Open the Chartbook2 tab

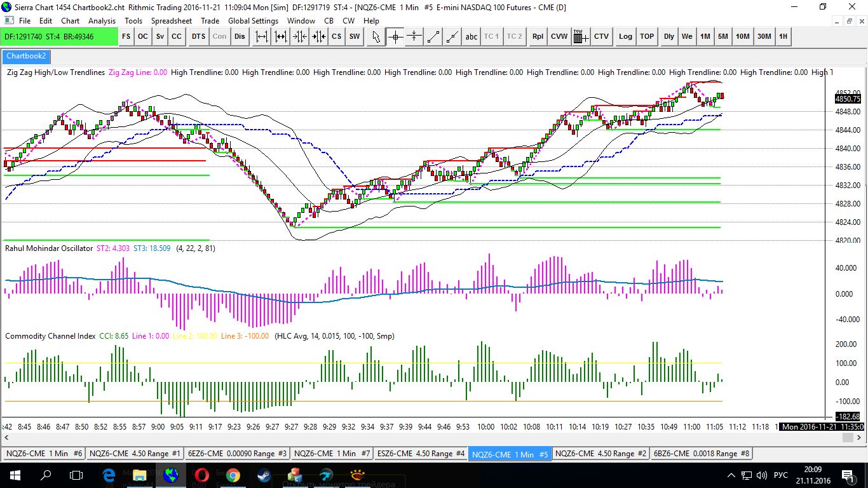[26, 57]
